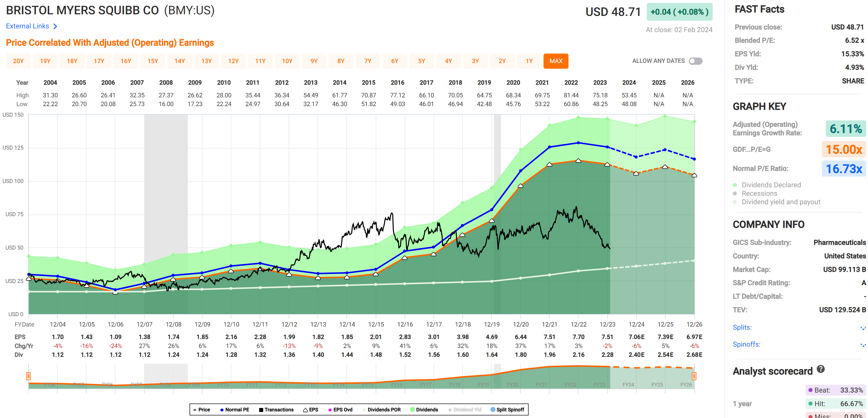Toggle Transactions series in legend
Viewport: 868px width, 418px height.
click(x=276, y=410)
